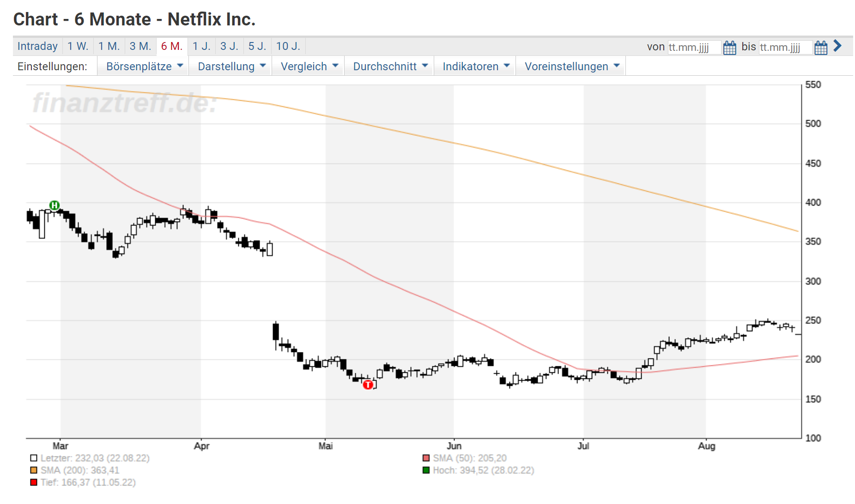
Task: Click the 'Mar' x-axis label
Action: 61,446
